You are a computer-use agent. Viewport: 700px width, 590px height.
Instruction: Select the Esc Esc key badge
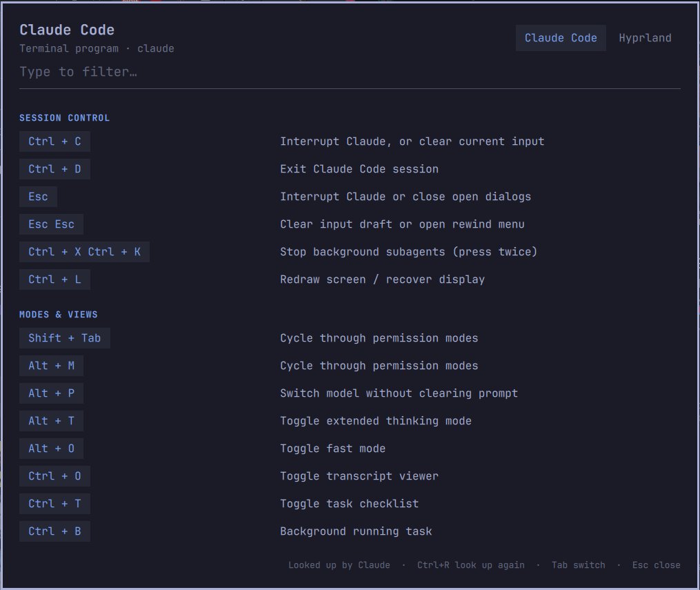51,224
